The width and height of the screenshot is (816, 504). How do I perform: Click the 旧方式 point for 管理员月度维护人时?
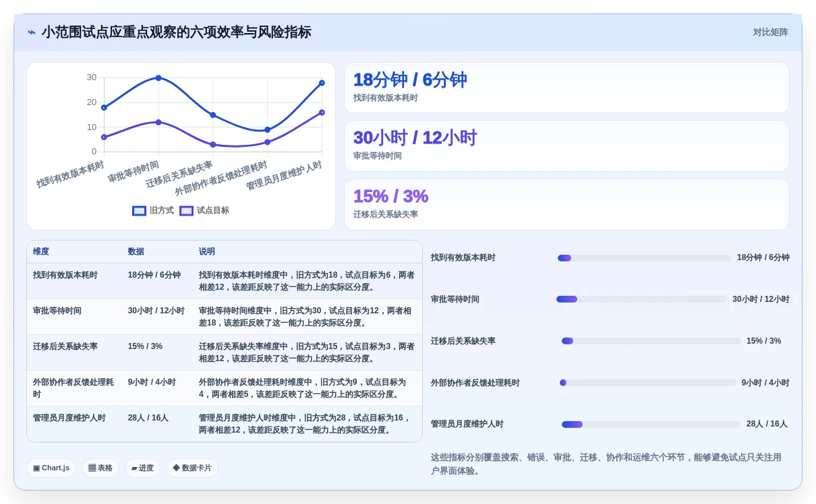pos(322,83)
